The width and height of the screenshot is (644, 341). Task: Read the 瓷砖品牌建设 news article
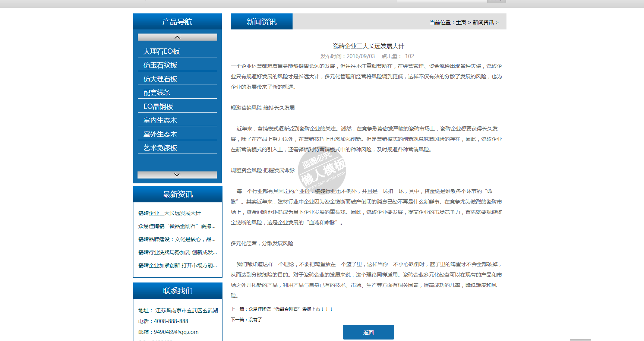coord(177,239)
